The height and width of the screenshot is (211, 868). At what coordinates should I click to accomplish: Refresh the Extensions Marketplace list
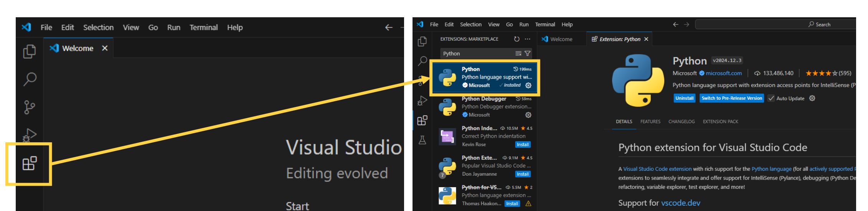point(517,39)
